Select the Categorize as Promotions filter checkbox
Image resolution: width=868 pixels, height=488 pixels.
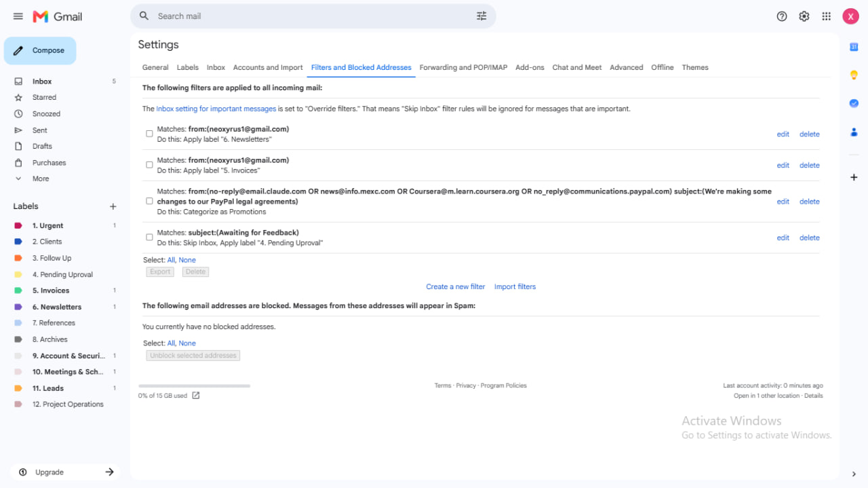coord(149,201)
